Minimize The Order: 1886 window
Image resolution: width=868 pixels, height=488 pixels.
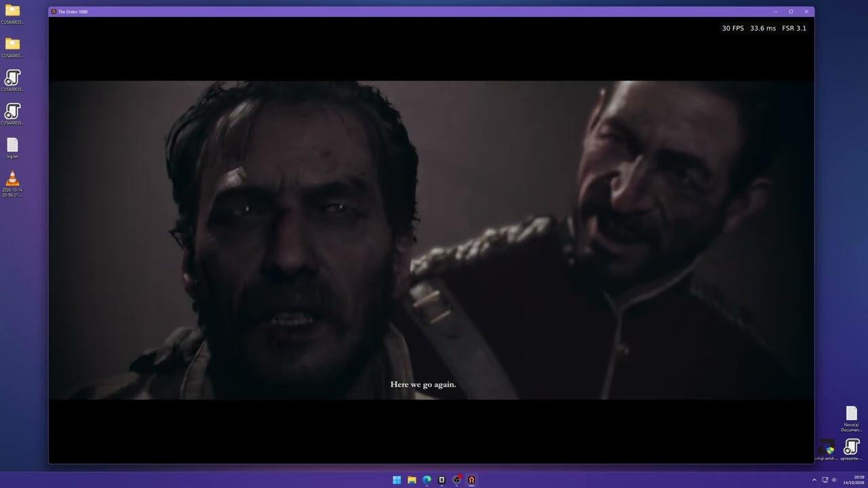coord(776,12)
